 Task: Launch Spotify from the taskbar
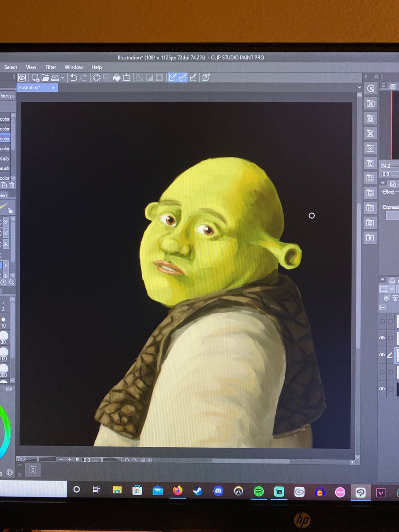pos(259,491)
